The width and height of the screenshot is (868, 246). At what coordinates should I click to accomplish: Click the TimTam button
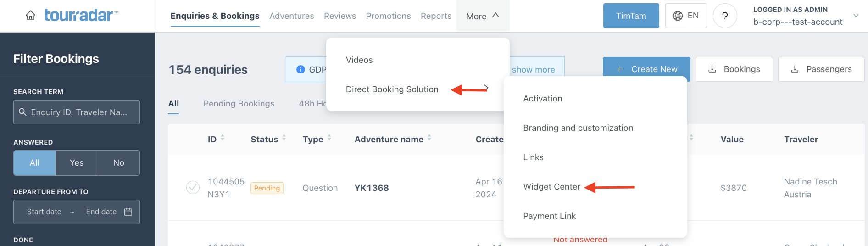631,16
